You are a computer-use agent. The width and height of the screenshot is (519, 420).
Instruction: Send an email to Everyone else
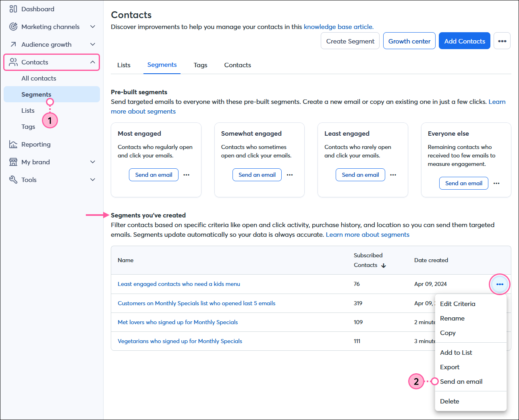tap(464, 183)
